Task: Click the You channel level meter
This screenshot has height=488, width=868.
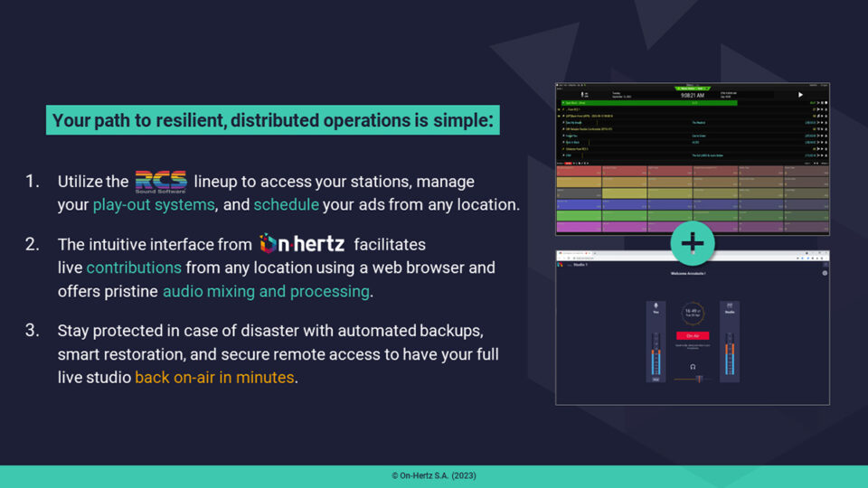Action: [656, 353]
